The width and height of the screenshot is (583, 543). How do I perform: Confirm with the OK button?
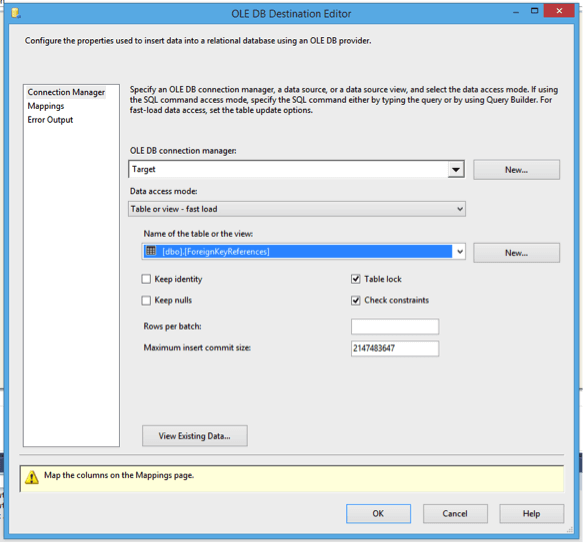pos(378,514)
